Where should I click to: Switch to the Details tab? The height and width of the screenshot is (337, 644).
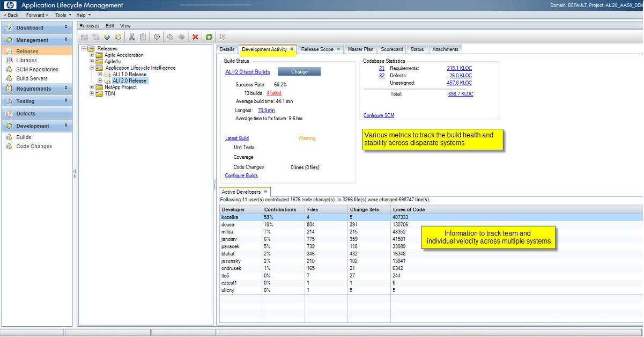click(x=227, y=49)
